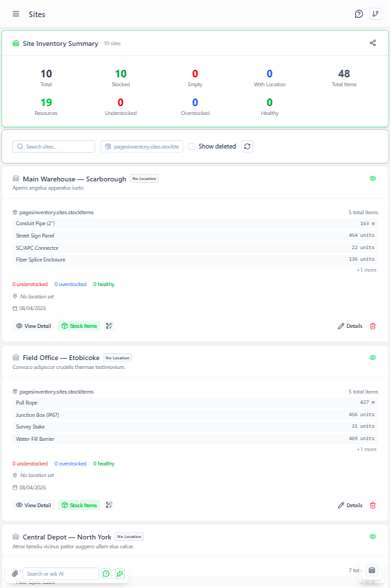Toggle visibility eye for Main Warehouse — Scarborough

click(373, 179)
